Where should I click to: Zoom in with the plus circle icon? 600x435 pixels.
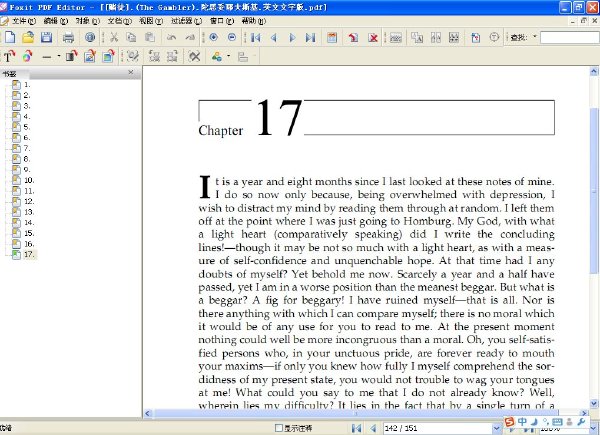tap(214, 37)
